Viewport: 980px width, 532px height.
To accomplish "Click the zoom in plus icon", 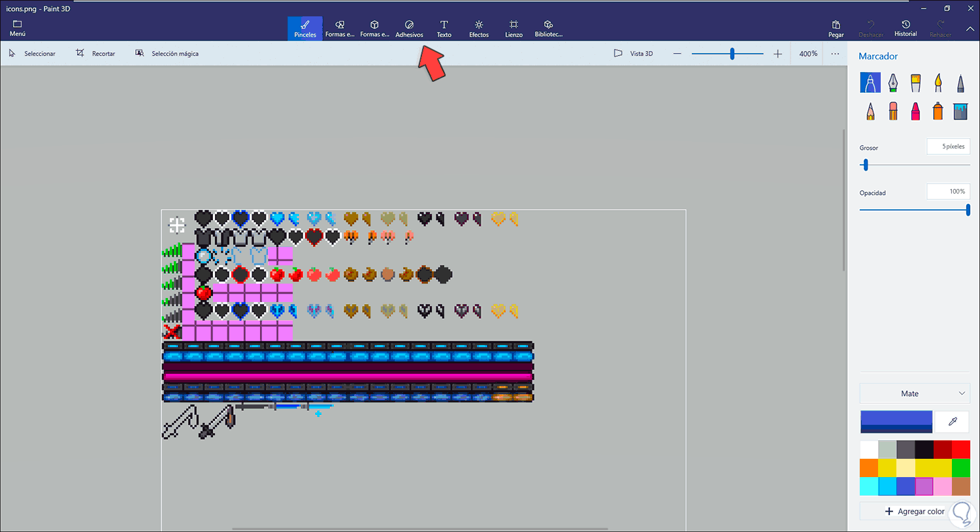I will pyautogui.click(x=777, y=54).
